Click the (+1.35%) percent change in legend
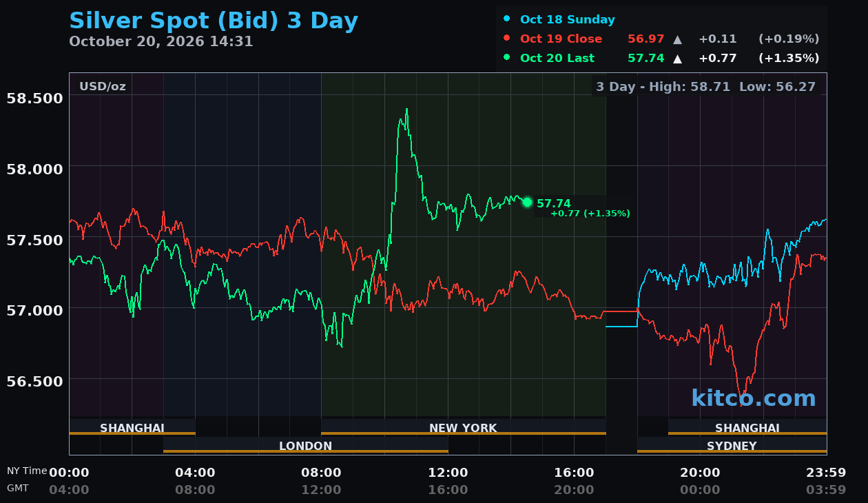Screen dimensions: 868x503 pyautogui.click(x=789, y=58)
